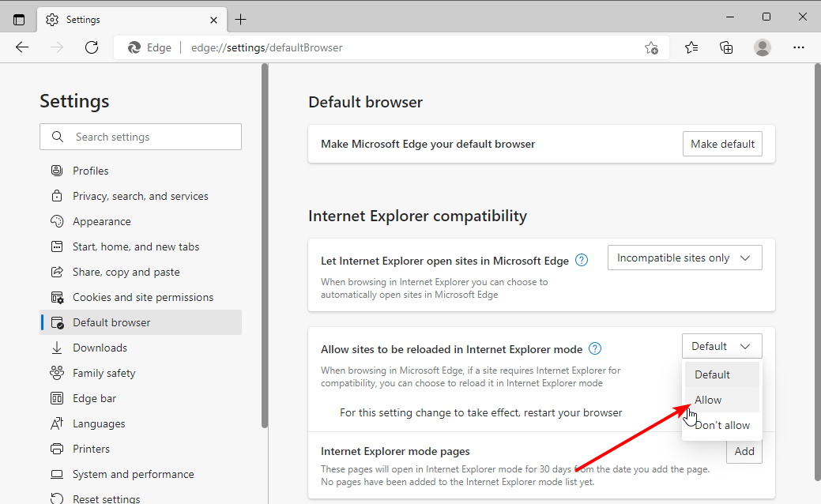821x504 pixels.
Task: Open Downloads settings
Action: coord(141,348)
